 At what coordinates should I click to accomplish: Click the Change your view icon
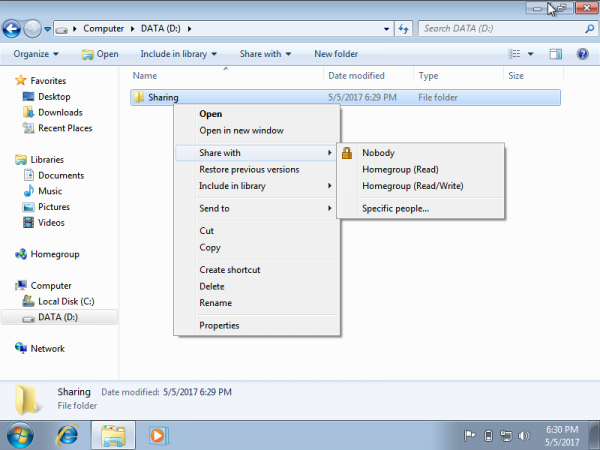pyautogui.click(x=514, y=54)
